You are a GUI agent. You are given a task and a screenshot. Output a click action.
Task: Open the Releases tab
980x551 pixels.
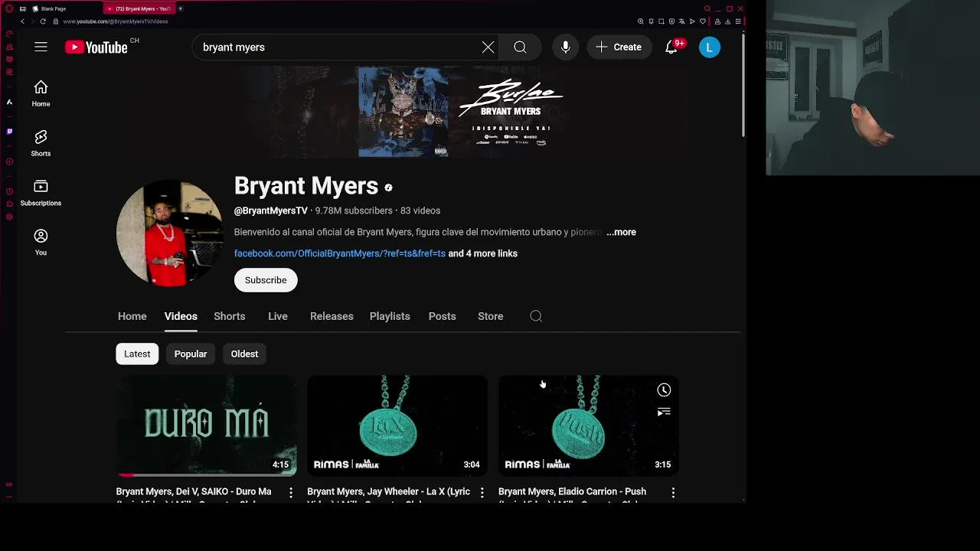click(x=332, y=316)
